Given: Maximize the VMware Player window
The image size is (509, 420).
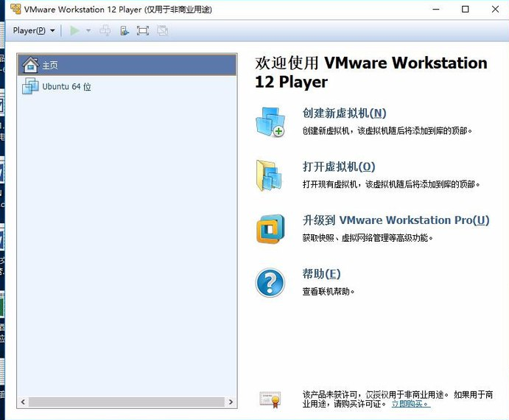Looking at the screenshot, I should (x=466, y=9).
